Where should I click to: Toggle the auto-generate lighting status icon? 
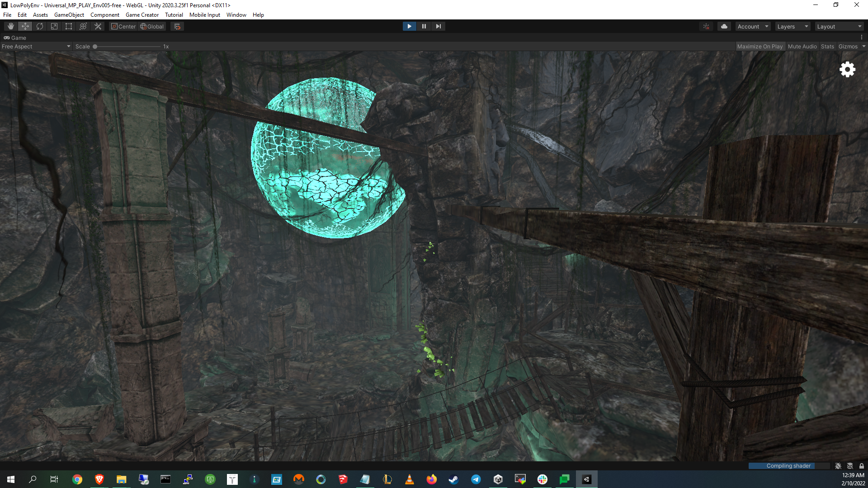pos(838,466)
